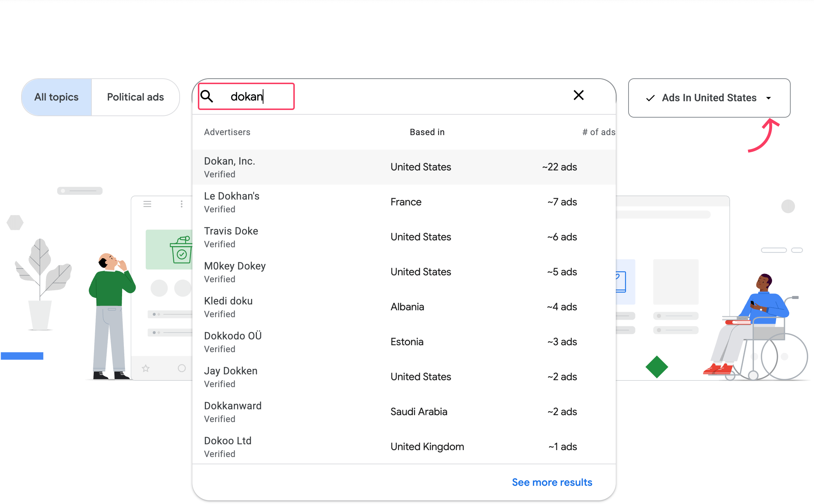Click the checkmark icon beside Ads In United States
This screenshot has width=814, height=504.
650,98
